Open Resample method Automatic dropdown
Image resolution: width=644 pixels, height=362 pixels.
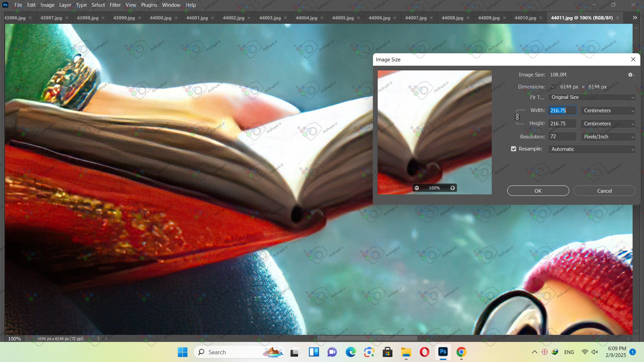pos(592,149)
